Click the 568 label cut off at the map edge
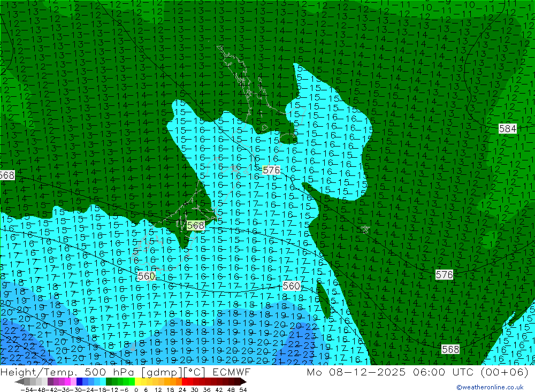Viewport: 535px width, 392px height. pyautogui.click(x=7, y=175)
